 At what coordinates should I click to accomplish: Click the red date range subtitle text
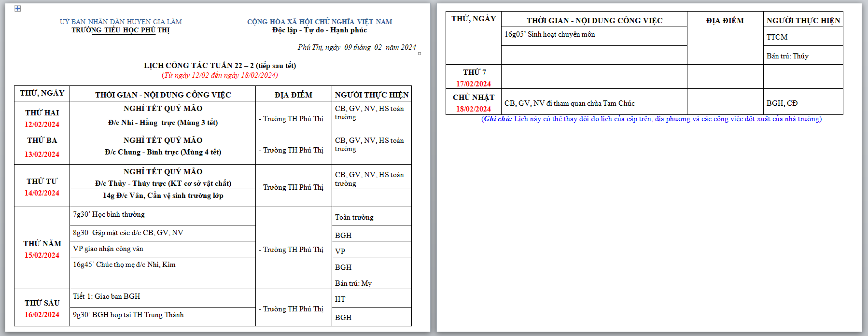pyautogui.click(x=220, y=75)
